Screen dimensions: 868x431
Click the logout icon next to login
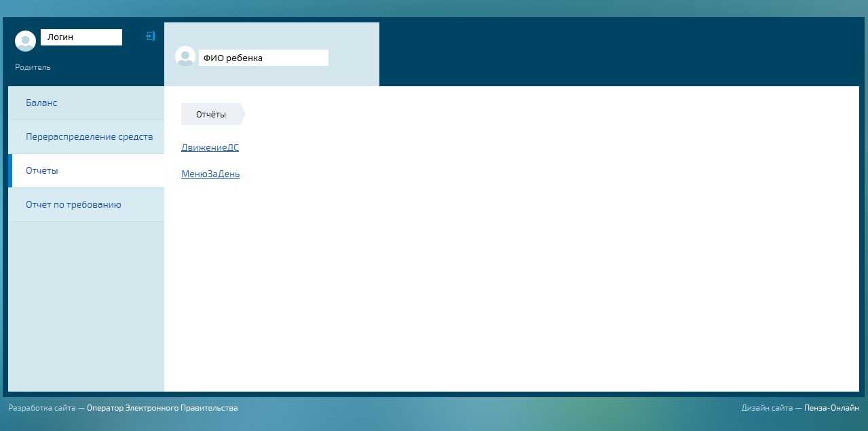point(151,36)
